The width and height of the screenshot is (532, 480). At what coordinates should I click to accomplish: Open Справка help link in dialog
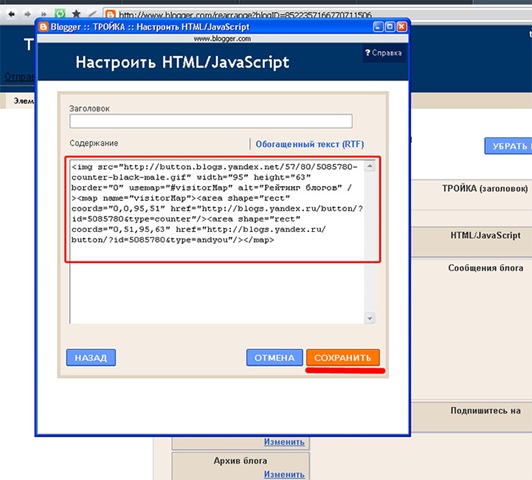383,53
